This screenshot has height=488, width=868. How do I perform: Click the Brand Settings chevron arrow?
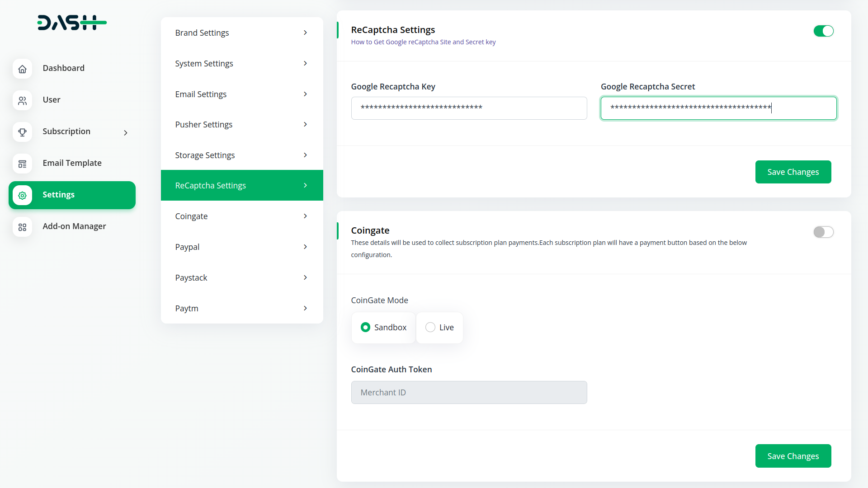point(305,33)
